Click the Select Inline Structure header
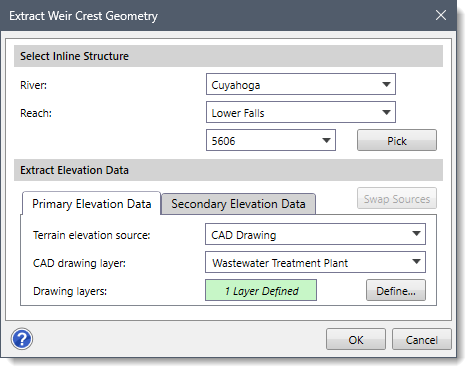 tap(228, 56)
